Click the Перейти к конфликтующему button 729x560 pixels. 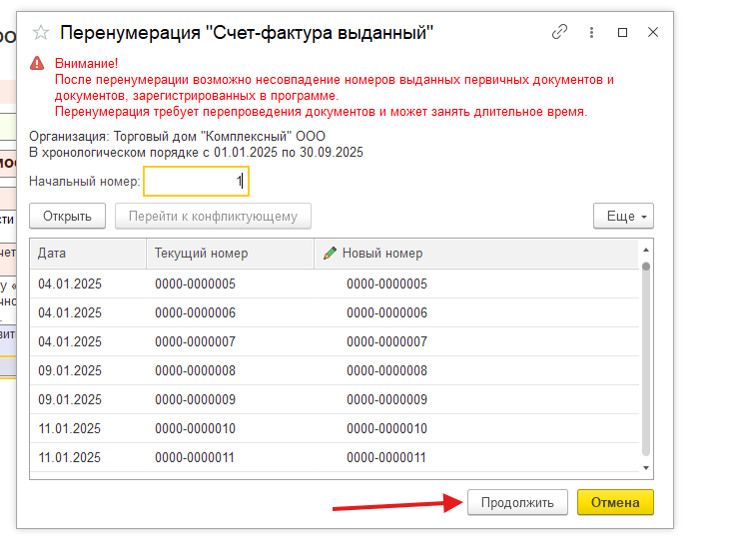coord(213,216)
